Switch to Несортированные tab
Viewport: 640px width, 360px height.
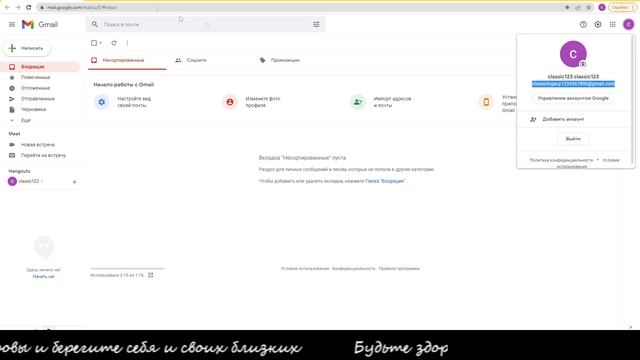127,60
